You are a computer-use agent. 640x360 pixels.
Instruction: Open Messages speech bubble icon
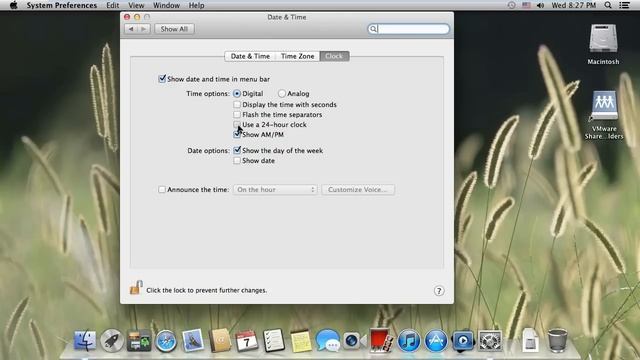(x=327, y=340)
